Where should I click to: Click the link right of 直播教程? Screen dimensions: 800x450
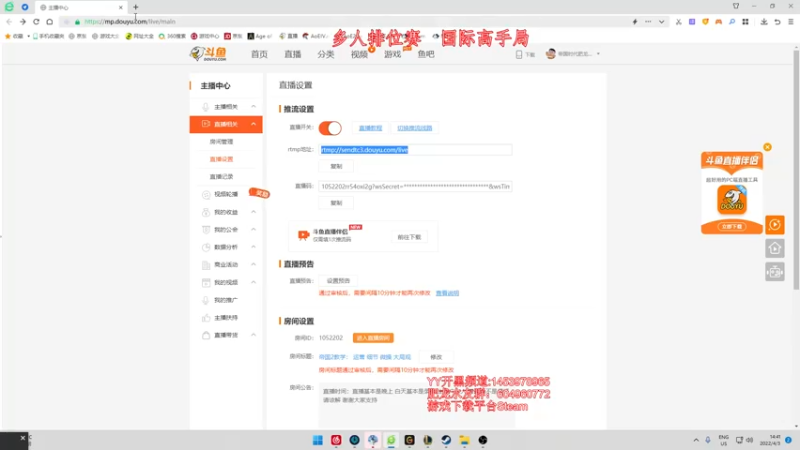coord(414,128)
